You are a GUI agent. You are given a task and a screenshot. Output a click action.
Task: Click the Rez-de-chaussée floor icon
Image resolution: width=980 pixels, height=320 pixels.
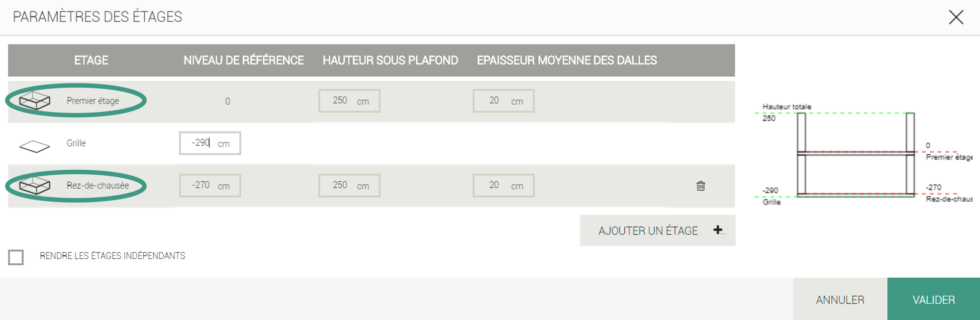click(35, 186)
